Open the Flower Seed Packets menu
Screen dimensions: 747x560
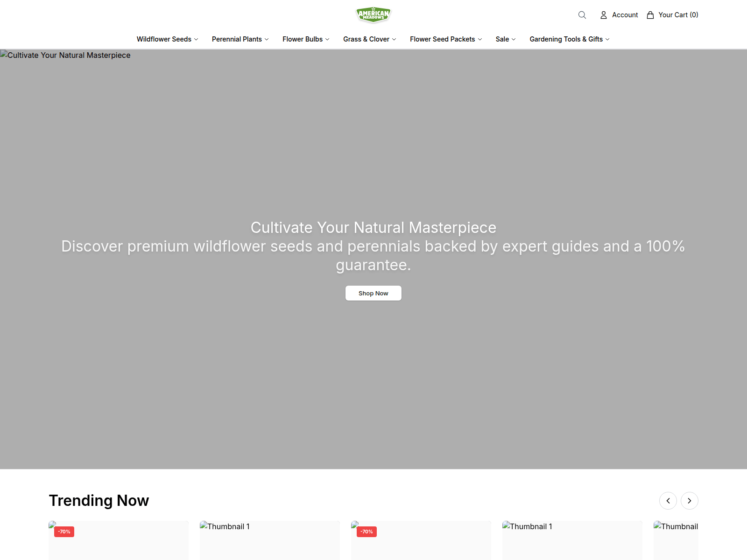[x=442, y=39]
